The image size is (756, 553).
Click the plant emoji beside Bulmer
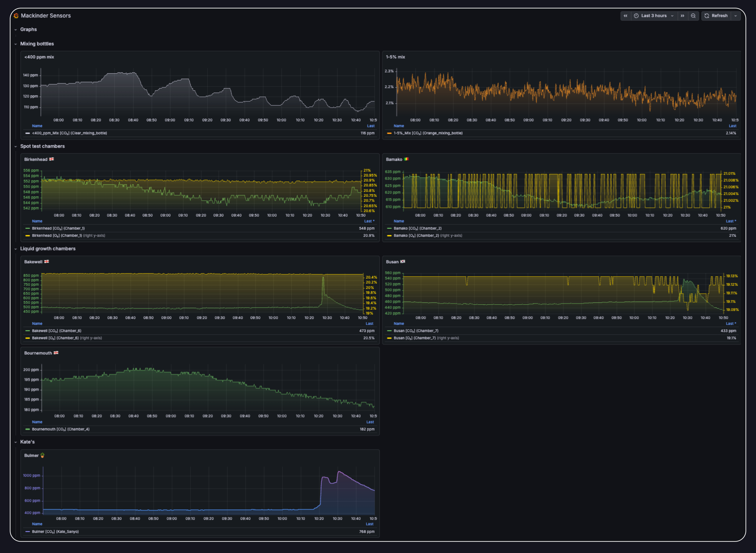point(43,456)
